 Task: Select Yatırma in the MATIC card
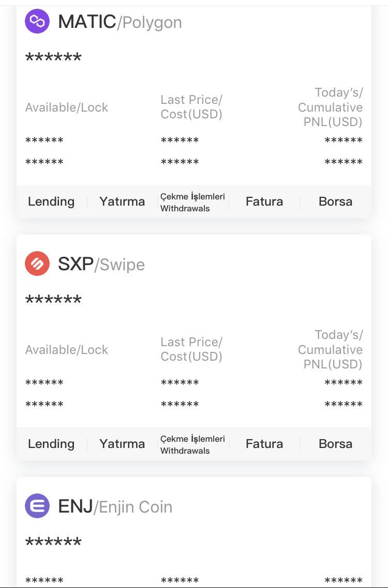[x=122, y=202]
